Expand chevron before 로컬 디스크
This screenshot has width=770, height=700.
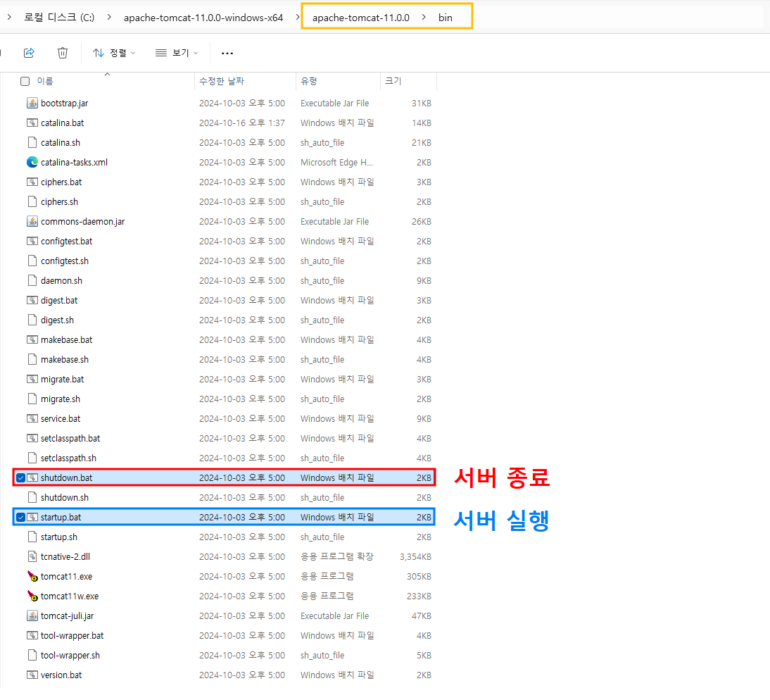[9, 17]
